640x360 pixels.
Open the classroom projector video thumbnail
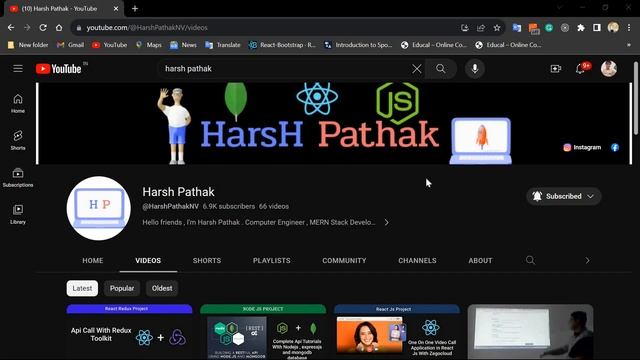(531, 332)
